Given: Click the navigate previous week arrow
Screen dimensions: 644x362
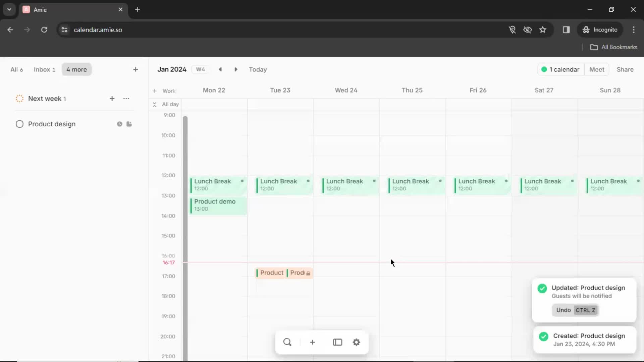Looking at the screenshot, I should pos(220,69).
